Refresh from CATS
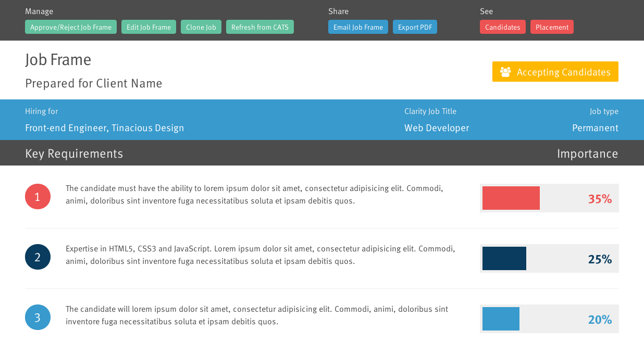The height and width of the screenshot is (343, 644). click(260, 27)
